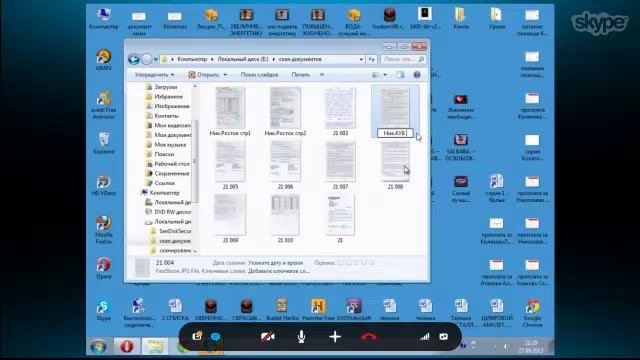640x360 pixels.
Task: Check call quality via the signal bars icon
Action: (424, 337)
